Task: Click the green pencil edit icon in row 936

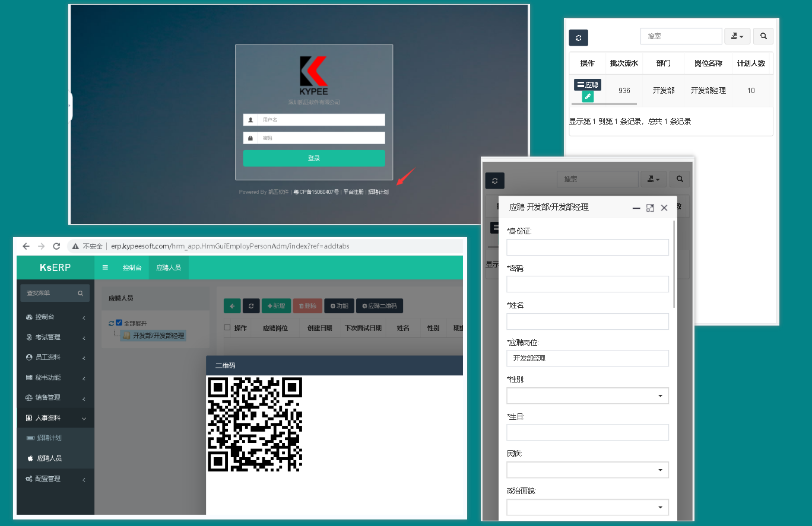Action: click(588, 96)
